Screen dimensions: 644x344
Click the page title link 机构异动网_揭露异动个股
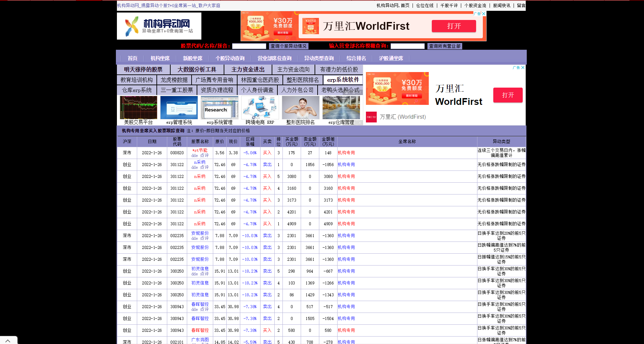click(169, 5)
